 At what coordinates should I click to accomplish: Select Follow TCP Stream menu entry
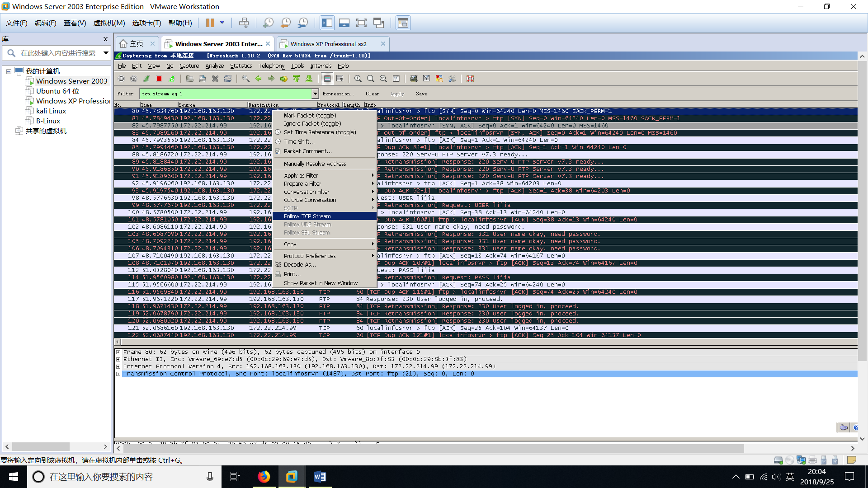(307, 216)
